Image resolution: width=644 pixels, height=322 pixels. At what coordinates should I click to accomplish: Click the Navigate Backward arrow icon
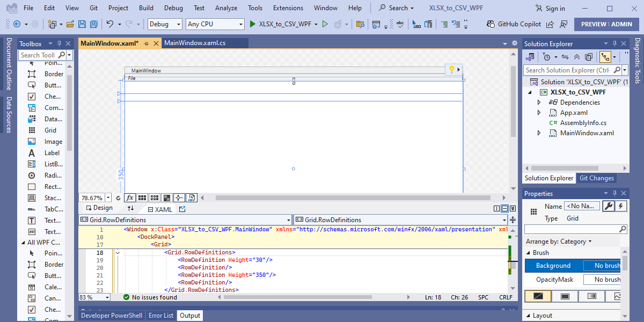(17, 24)
